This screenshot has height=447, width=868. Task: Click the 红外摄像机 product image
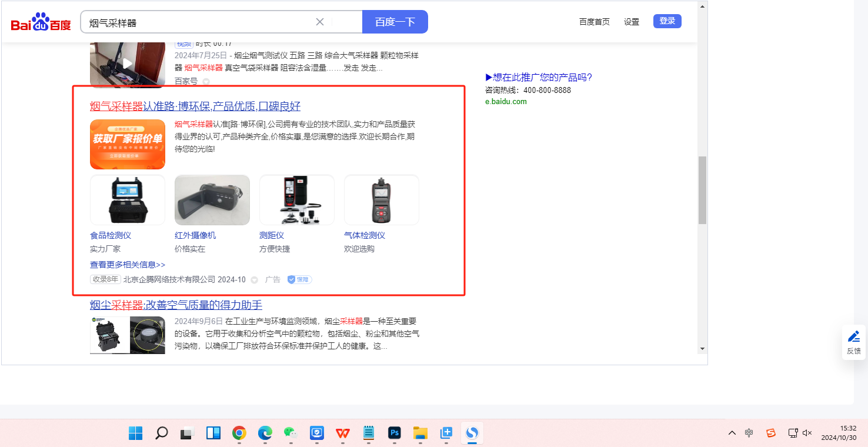click(212, 200)
